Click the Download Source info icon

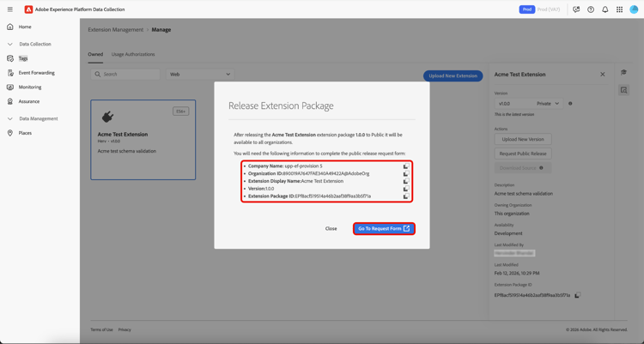coord(541,168)
